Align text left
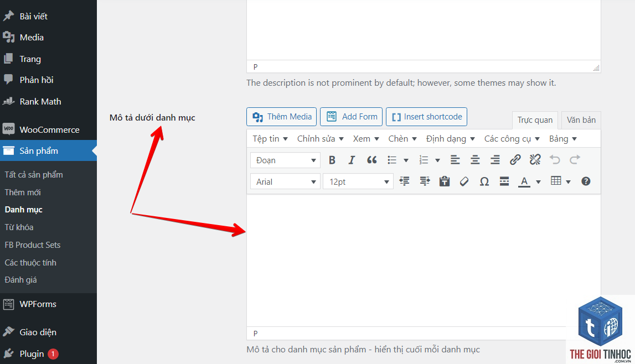 [455, 160]
